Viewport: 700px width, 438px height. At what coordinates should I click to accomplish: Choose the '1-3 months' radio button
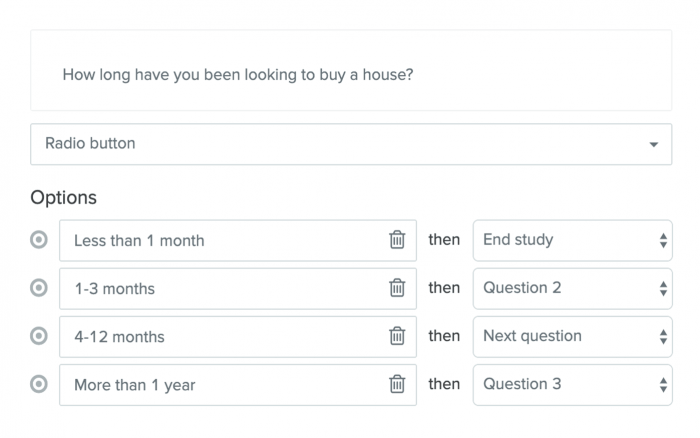click(40, 288)
